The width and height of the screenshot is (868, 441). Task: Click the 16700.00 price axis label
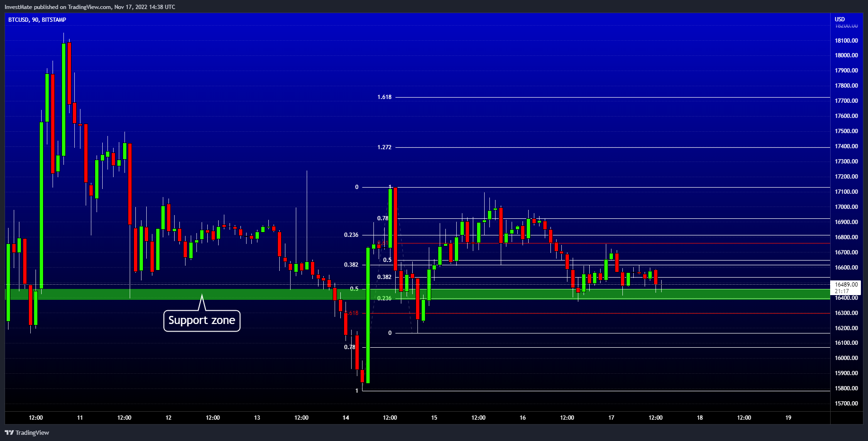pos(846,252)
